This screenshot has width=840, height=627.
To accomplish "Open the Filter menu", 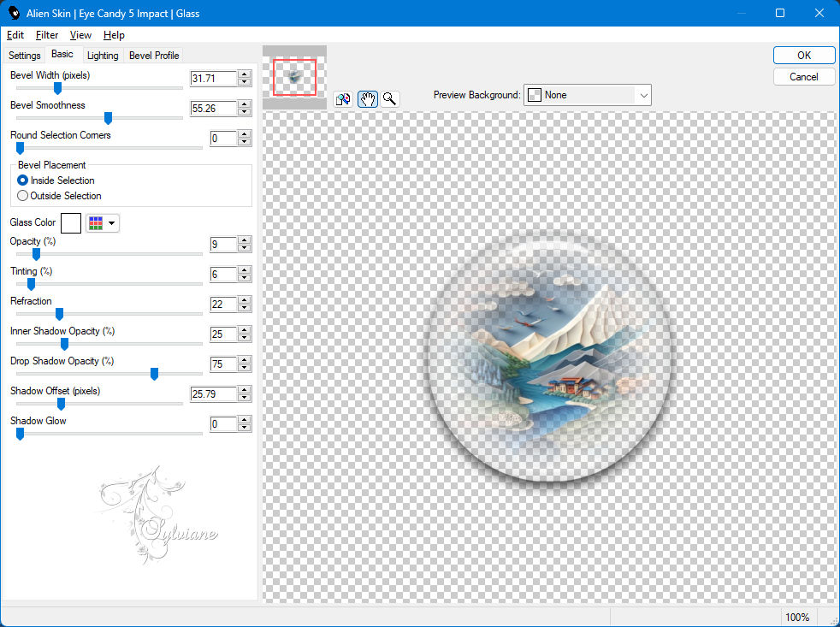I will [x=46, y=35].
